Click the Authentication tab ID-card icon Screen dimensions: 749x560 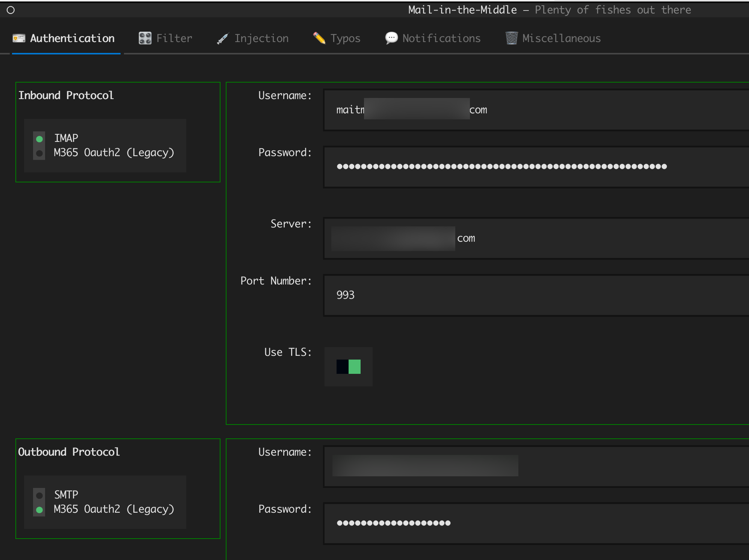19,38
